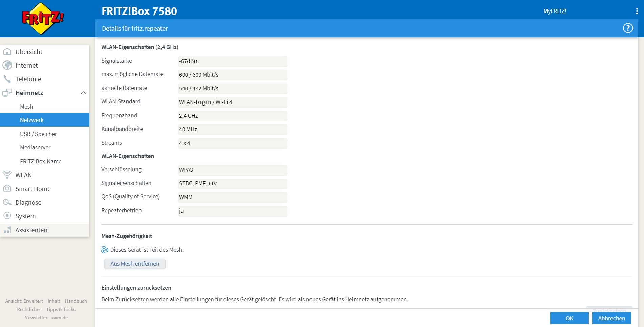Click the FRITZ! logo
This screenshot has height=327, width=644.
43,19
